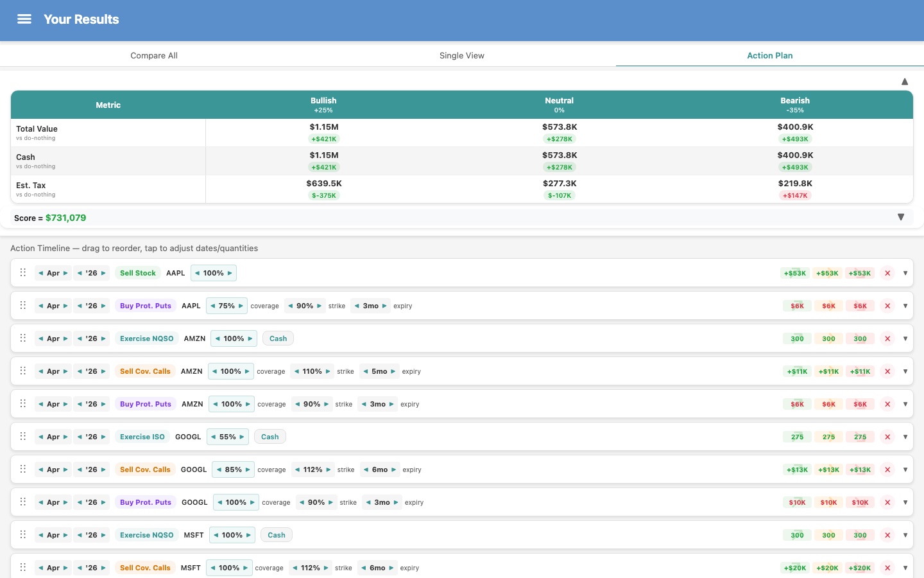Open the Single View tab
The width and height of the screenshot is (924, 578).
tap(462, 55)
